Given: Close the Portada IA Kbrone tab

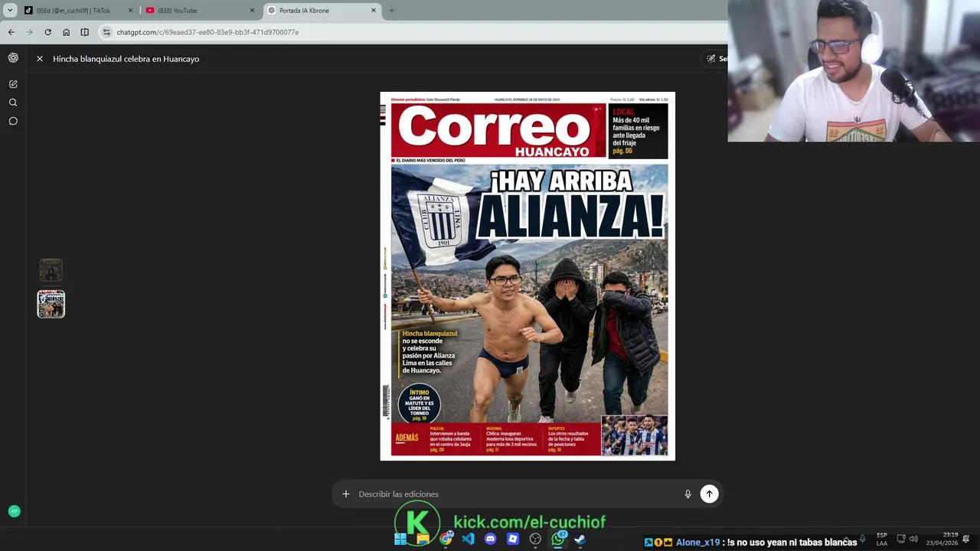Looking at the screenshot, I should pyautogui.click(x=374, y=11).
